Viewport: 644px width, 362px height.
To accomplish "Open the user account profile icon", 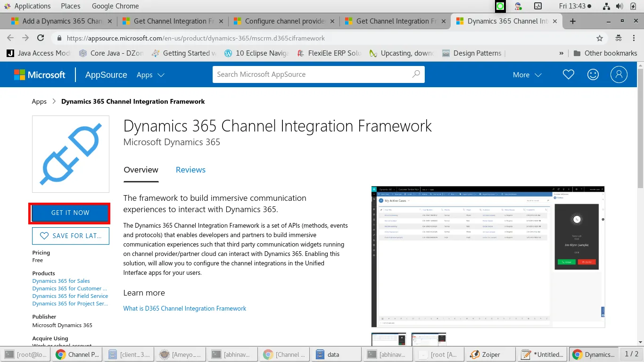I will coord(619,74).
